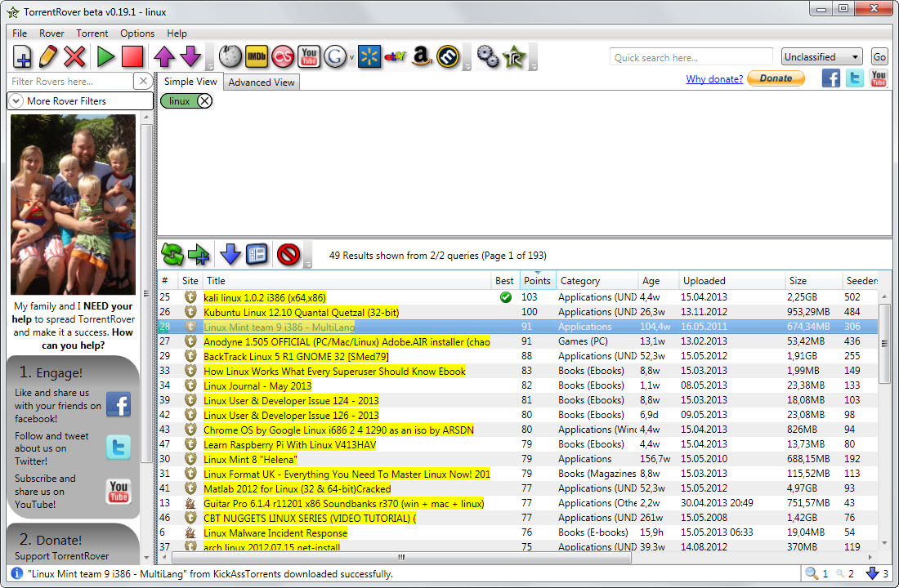Download torrent with blue down arrow
This screenshot has height=588, width=899.
[x=230, y=255]
